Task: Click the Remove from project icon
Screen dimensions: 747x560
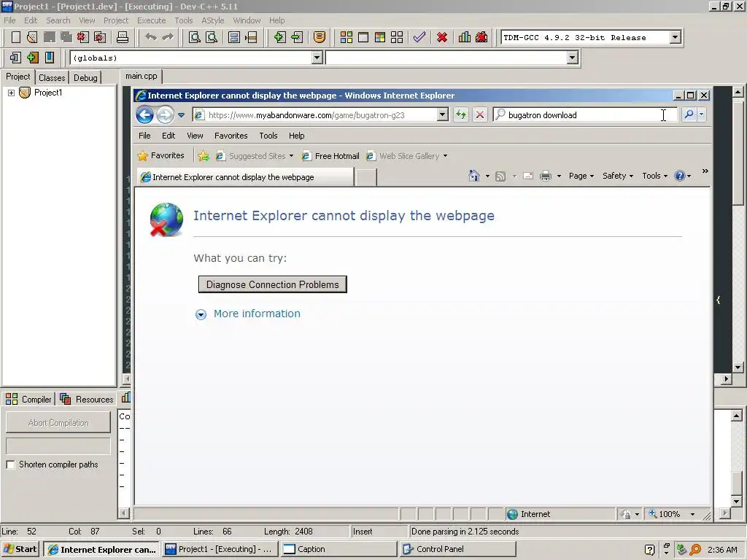Action: 297,37
